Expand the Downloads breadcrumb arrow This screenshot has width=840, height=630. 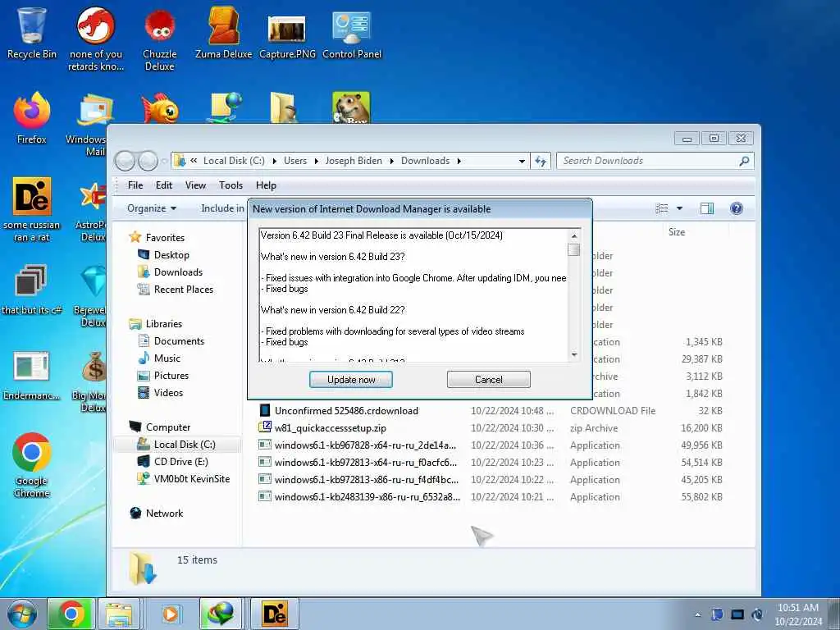tap(459, 161)
